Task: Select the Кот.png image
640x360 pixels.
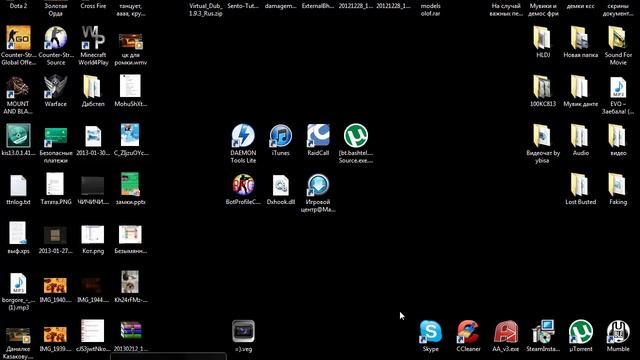Action: pyautogui.click(x=93, y=235)
